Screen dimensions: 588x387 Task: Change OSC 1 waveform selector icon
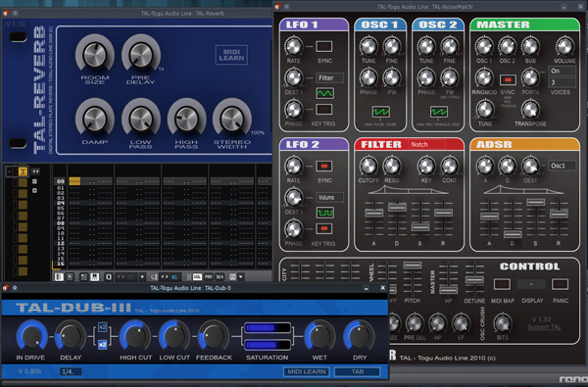tap(380, 112)
